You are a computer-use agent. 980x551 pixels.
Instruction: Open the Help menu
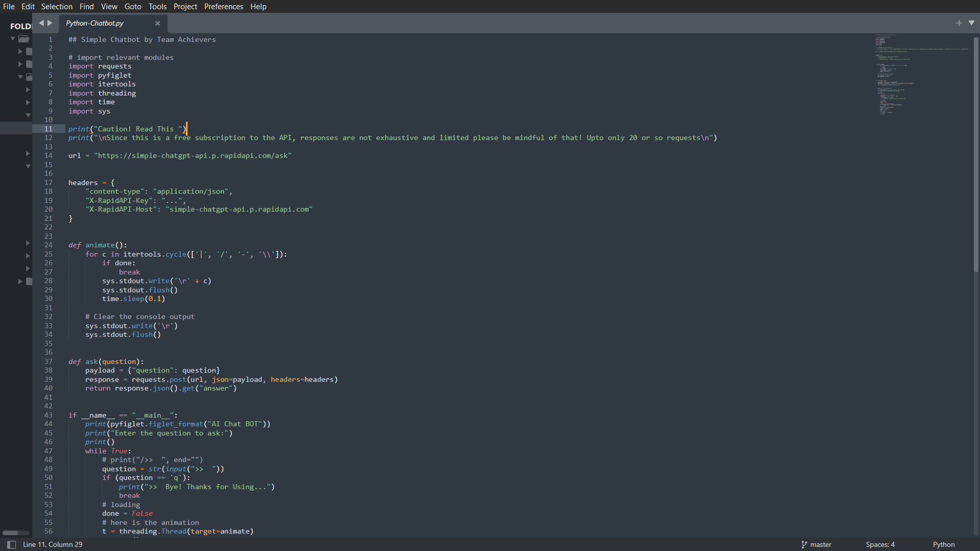click(258, 7)
